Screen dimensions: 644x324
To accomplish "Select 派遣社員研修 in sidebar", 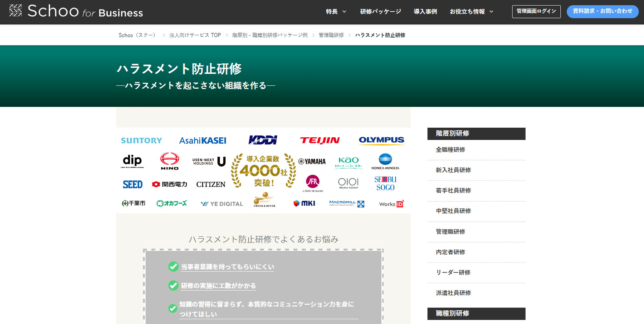I will pyautogui.click(x=453, y=293).
